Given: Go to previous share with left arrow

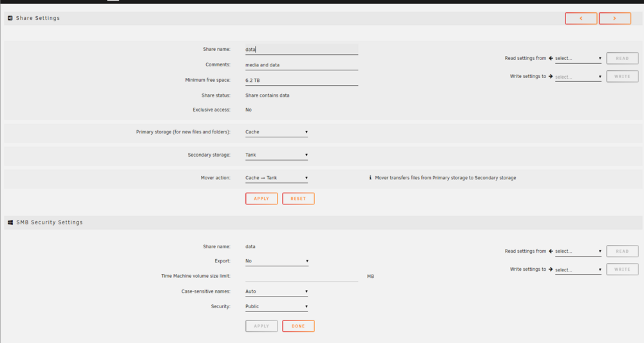Looking at the screenshot, I should tap(581, 19).
